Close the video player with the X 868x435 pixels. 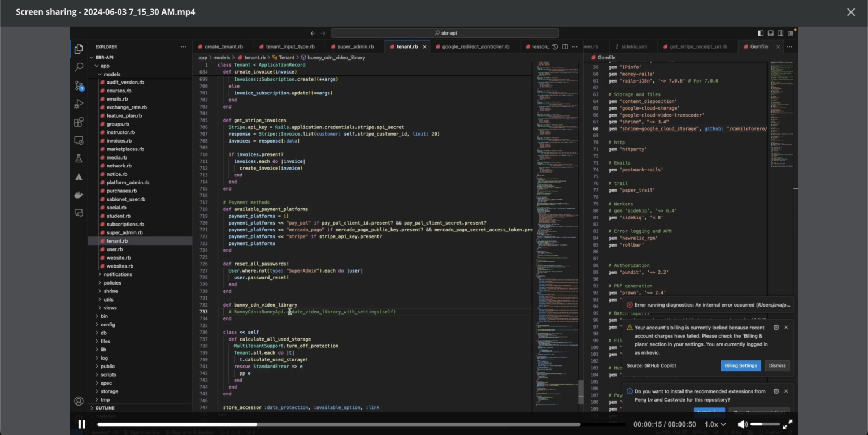click(x=850, y=12)
